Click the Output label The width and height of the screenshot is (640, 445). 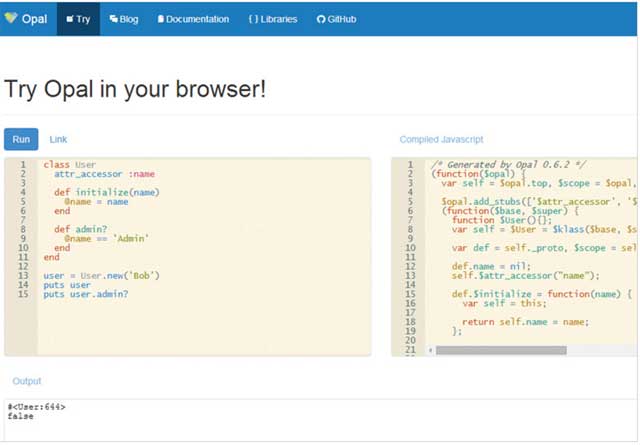(x=27, y=381)
